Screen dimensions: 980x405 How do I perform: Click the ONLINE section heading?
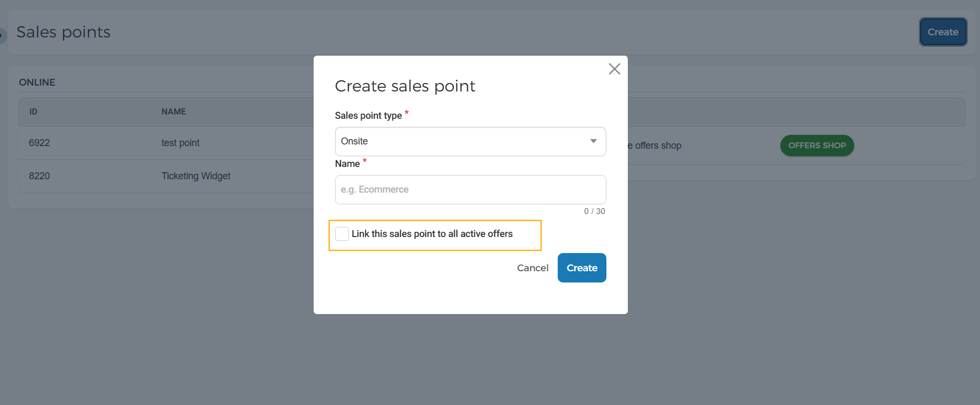coord(37,82)
